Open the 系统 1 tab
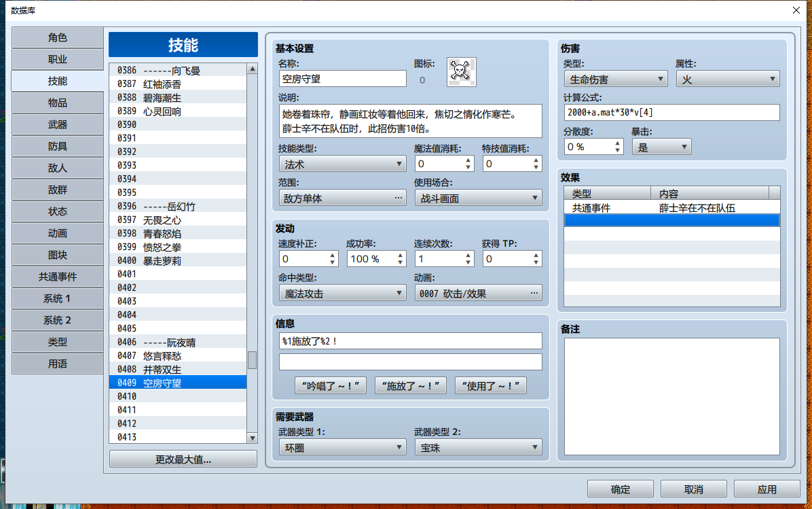812x509 pixels. point(58,298)
